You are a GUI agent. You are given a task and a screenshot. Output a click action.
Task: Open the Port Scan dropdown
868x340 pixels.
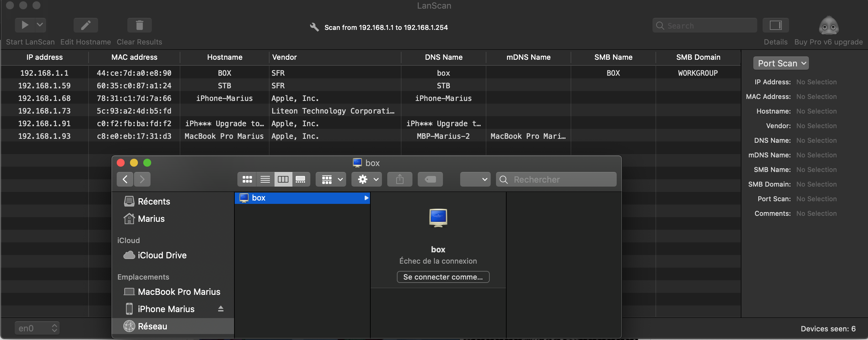(x=781, y=63)
